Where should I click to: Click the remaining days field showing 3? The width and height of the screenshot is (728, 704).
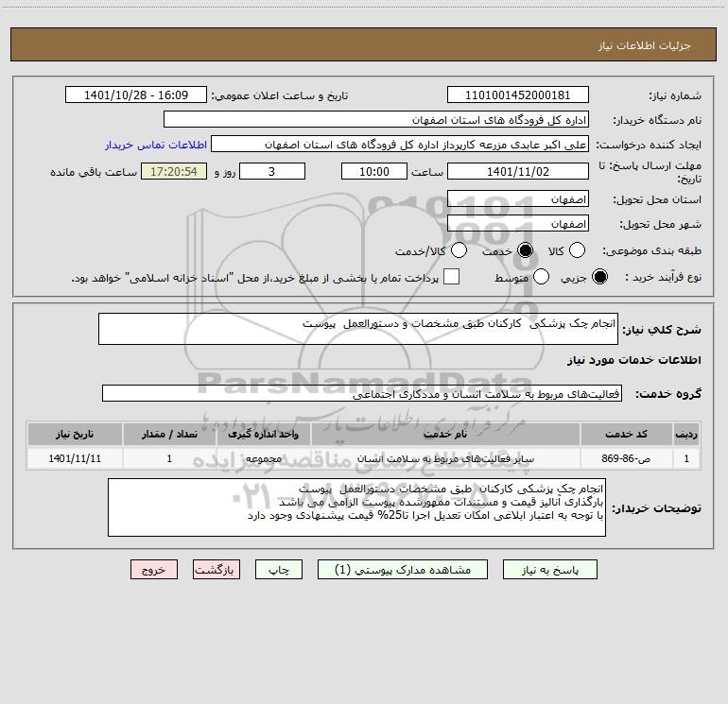(272, 171)
